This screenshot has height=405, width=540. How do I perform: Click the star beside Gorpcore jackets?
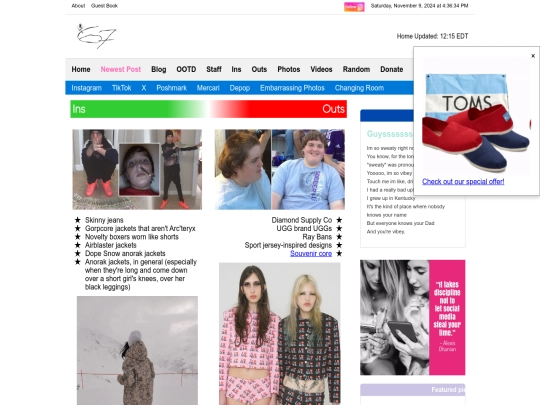click(77, 228)
